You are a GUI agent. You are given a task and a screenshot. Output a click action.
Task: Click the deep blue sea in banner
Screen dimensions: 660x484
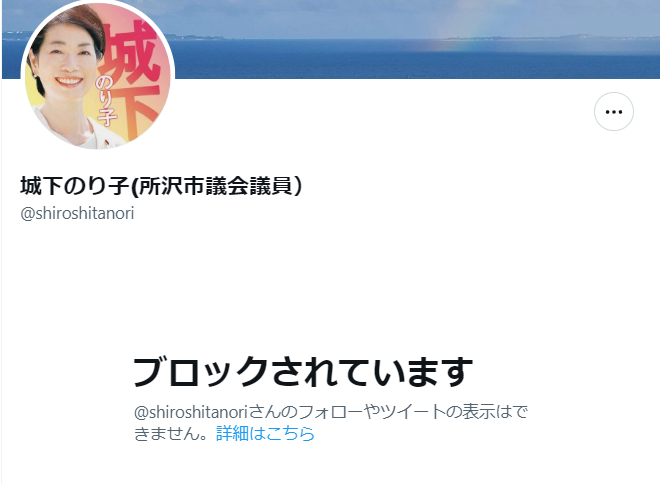417,61
